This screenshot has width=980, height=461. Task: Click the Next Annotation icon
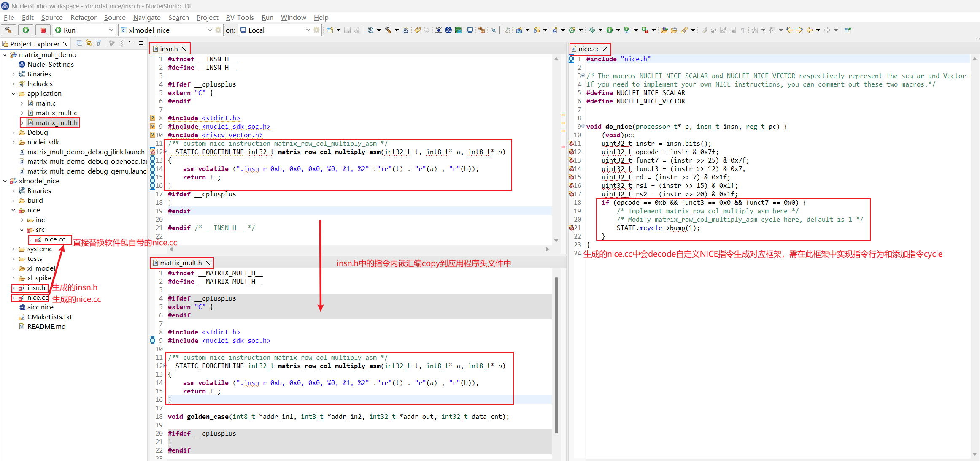coord(755,30)
